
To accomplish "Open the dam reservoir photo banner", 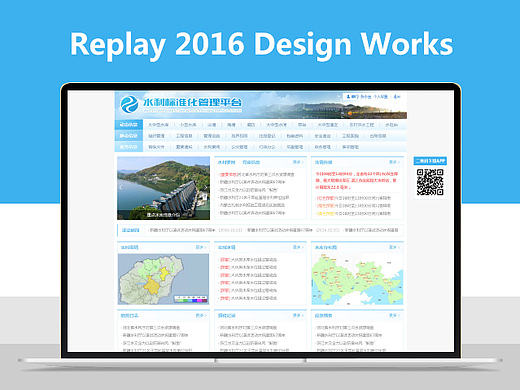I will pyautogui.click(x=164, y=188).
